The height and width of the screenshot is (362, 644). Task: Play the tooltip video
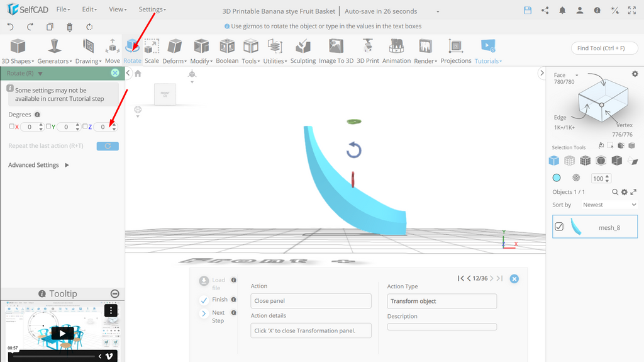(62, 333)
